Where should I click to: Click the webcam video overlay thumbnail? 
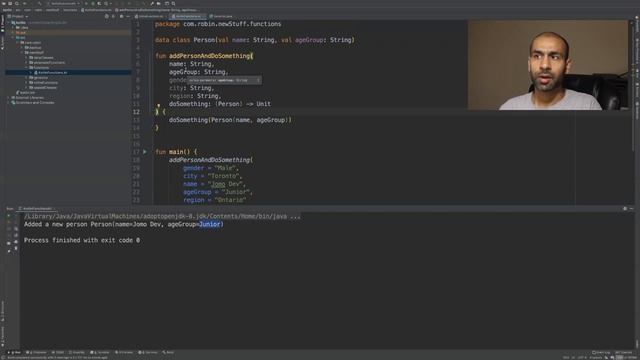[548, 65]
